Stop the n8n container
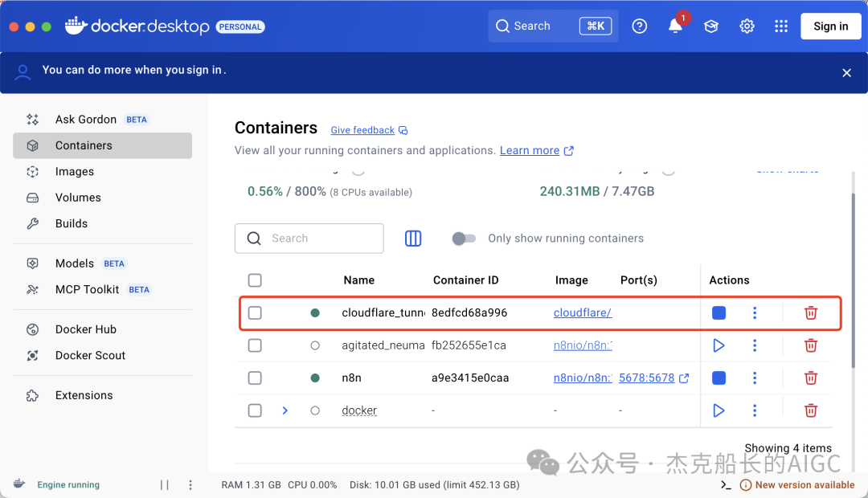 click(719, 378)
